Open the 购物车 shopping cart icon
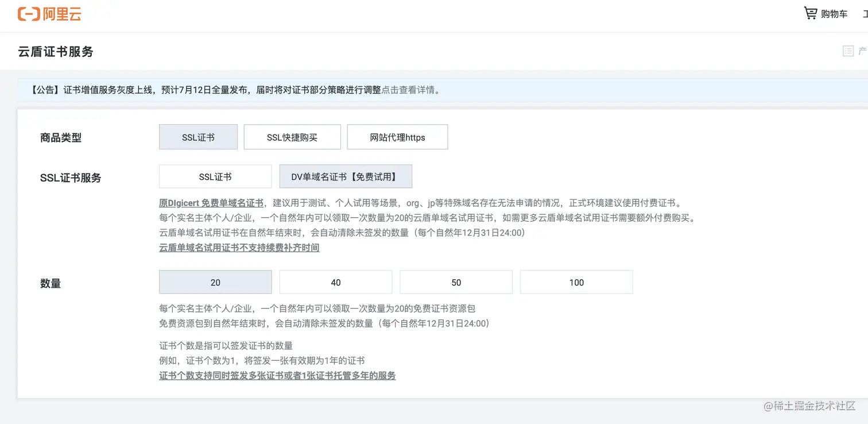Image resolution: width=868 pixels, height=424 pixels. tap(810, 13)
